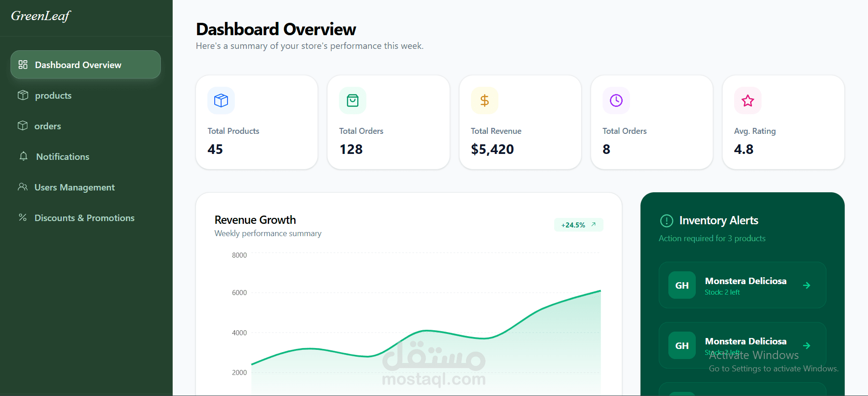This screenshot has height=396, width=868.
Task: Click the 6000 y-axis label
Action: [x=239, y=293]
